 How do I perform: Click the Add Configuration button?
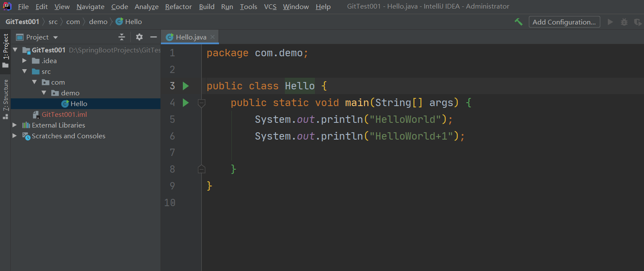(x=564, y=22)
